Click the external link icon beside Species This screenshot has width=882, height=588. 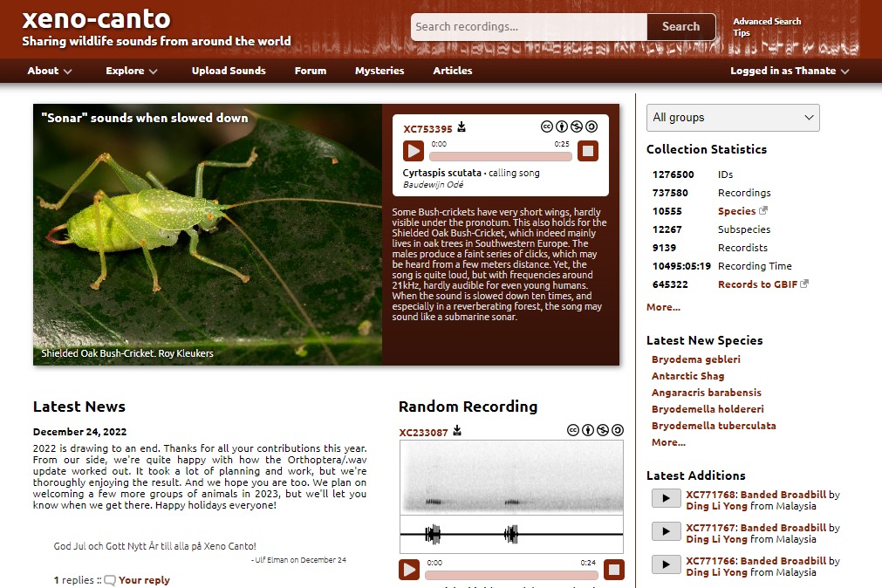[x=763, y=210]
